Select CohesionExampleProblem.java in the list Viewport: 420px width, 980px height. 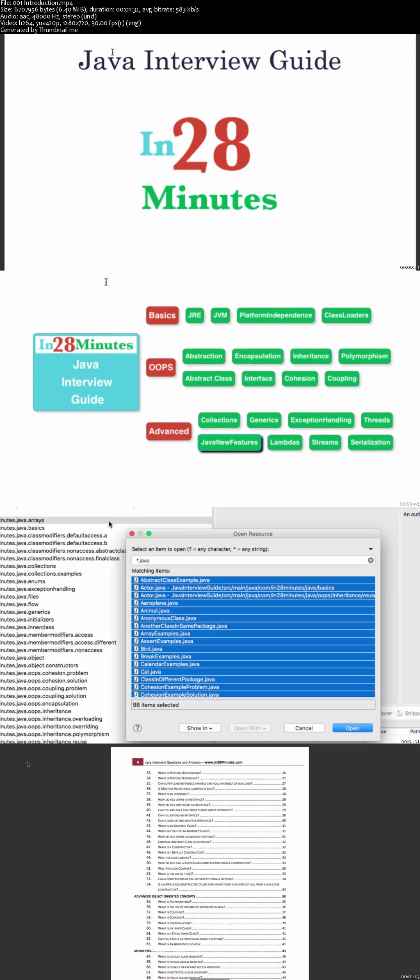(x=253, y=687)
